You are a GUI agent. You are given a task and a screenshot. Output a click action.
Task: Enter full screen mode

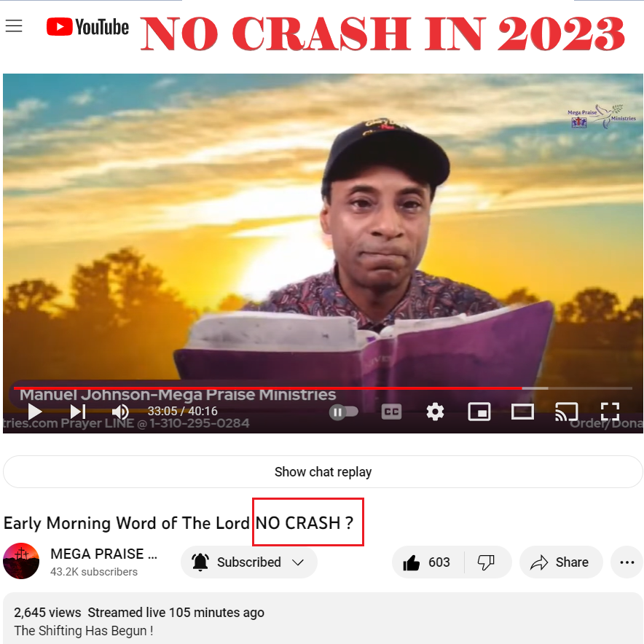(x=610, y=412)
